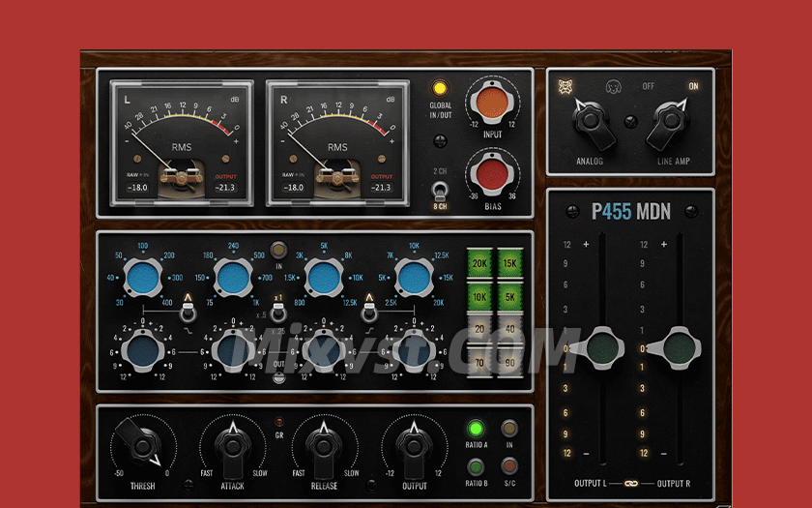The image size is (812, 508).
Task: Flip the 2 CH / 8 CH switch
Action: (440, 190)
